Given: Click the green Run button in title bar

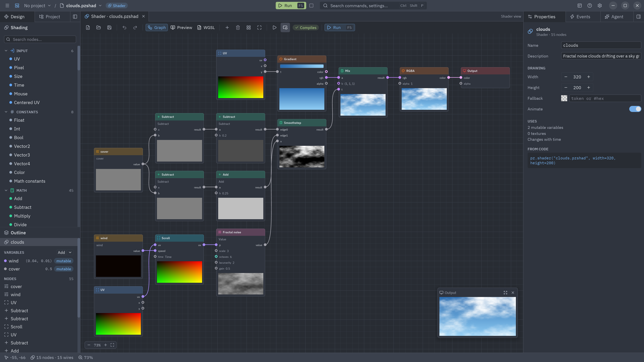Looking at the screenshot, I should [291, 6].
